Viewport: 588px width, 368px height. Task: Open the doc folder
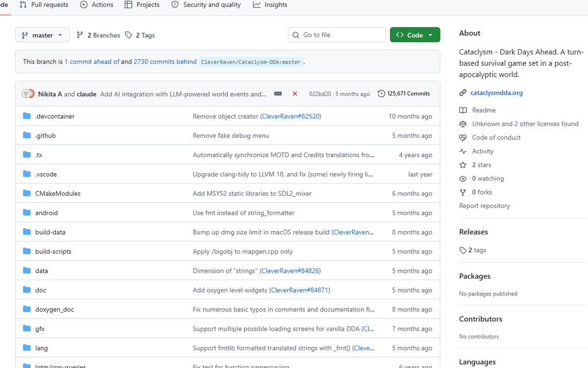[41, 290]
